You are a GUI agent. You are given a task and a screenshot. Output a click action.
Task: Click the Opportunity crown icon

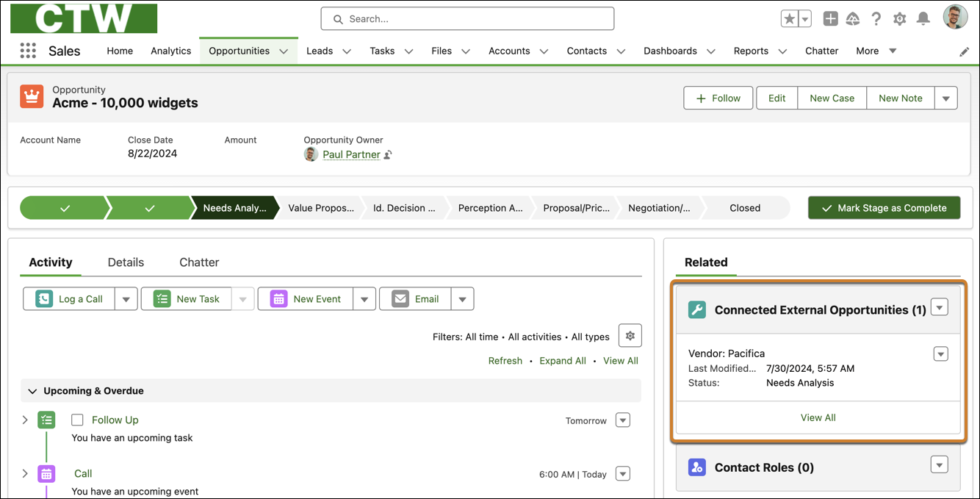pos(32,96)
